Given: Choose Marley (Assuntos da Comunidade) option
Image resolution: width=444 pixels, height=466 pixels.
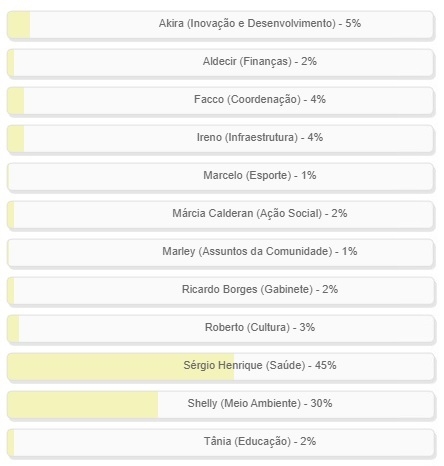Looking at the screenshot, I should point(221,253).
